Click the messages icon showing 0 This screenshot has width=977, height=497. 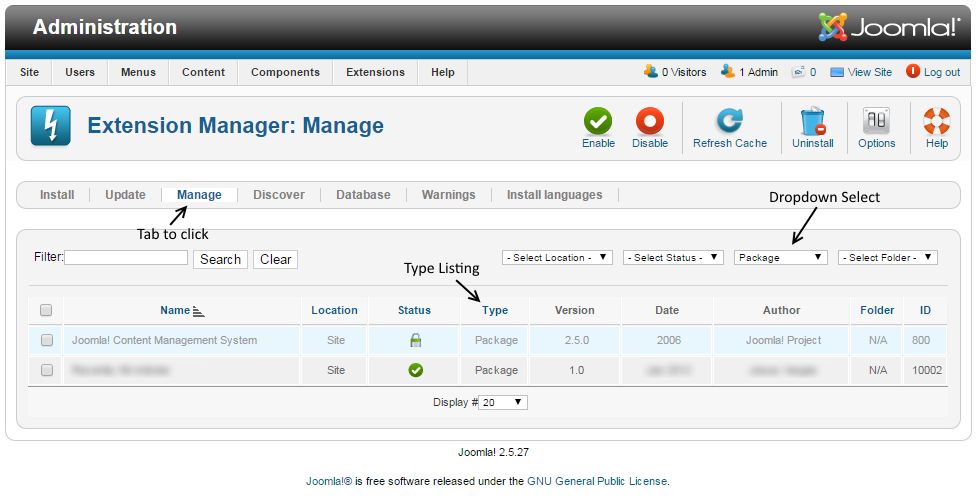pos(798,72)
